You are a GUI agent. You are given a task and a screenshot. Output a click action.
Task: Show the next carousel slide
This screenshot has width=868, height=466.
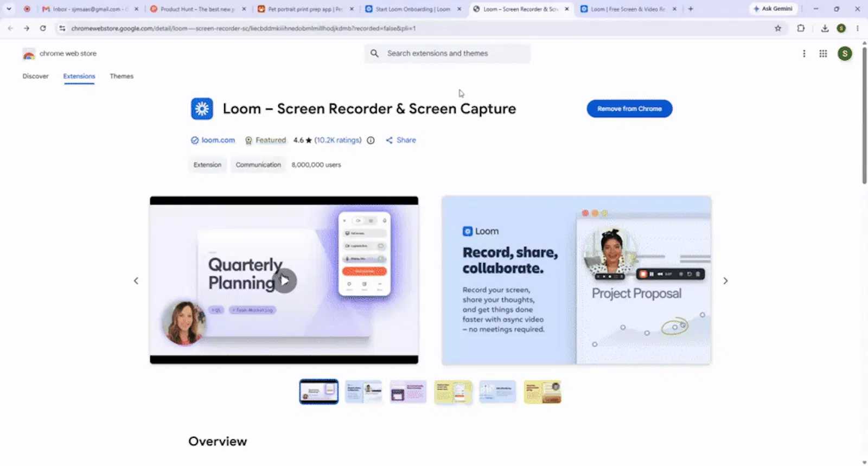725,280
